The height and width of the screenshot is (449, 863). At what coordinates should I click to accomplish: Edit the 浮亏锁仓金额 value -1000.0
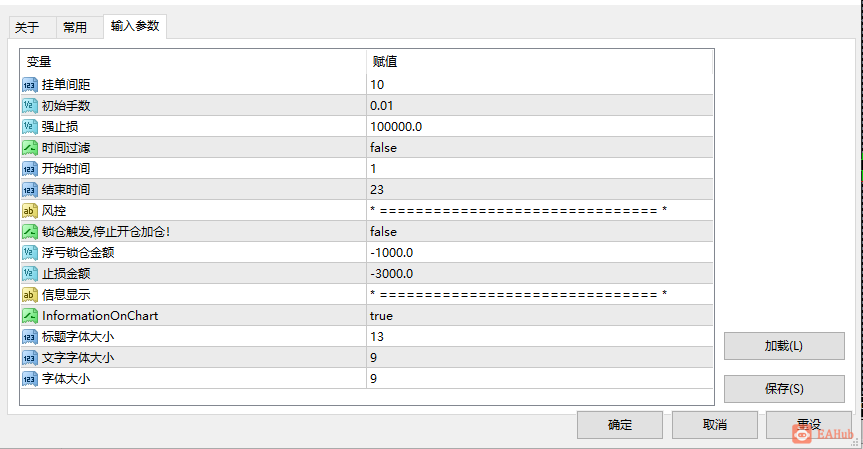[x=539, y=253]
